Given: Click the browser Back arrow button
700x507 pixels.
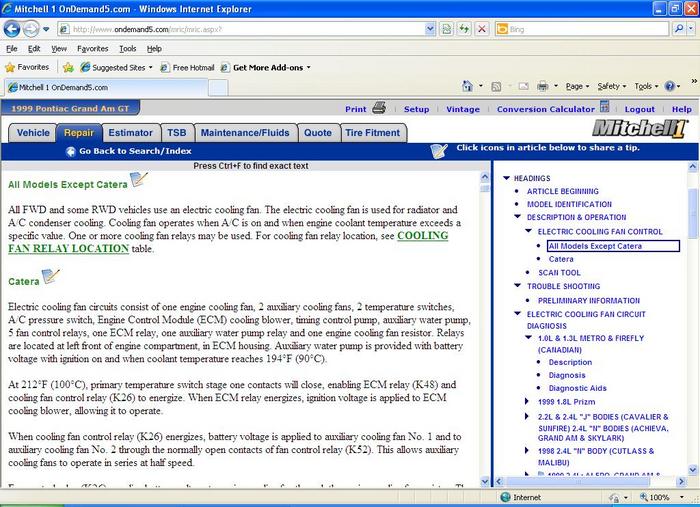Looking at the screenshot, I should click(x=12, y=29).
